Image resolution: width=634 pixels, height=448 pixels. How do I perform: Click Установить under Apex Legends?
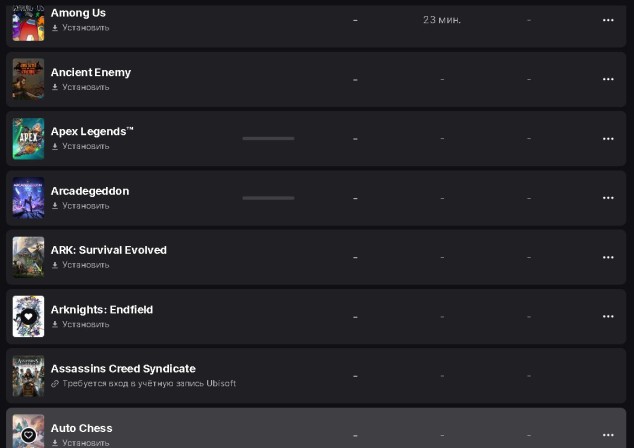click(x=85, y=146)
